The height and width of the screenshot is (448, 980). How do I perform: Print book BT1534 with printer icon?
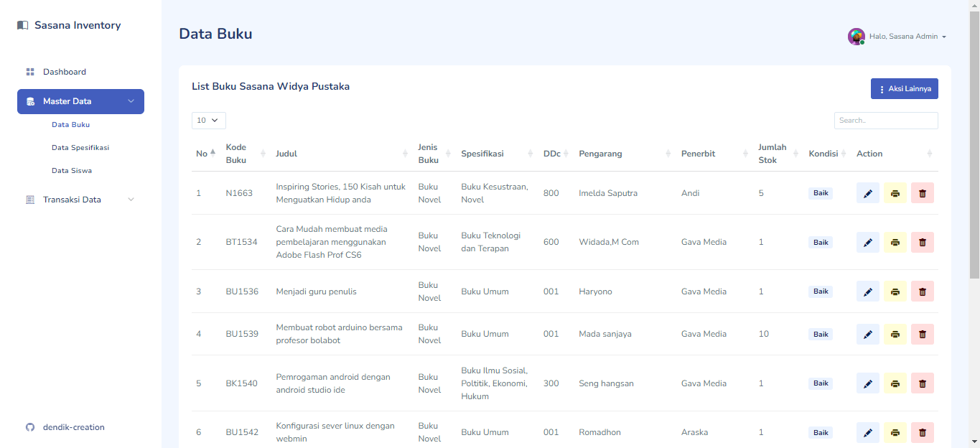[x=895, y=242]
